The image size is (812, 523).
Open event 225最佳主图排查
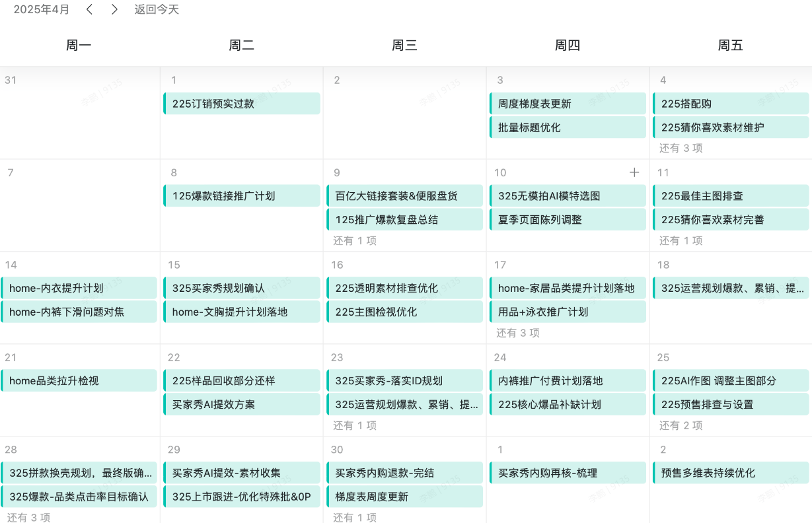point(731,196)
